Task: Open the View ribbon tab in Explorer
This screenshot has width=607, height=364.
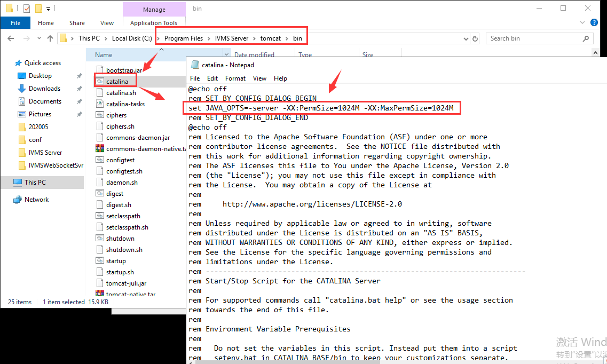Action: 107,23
